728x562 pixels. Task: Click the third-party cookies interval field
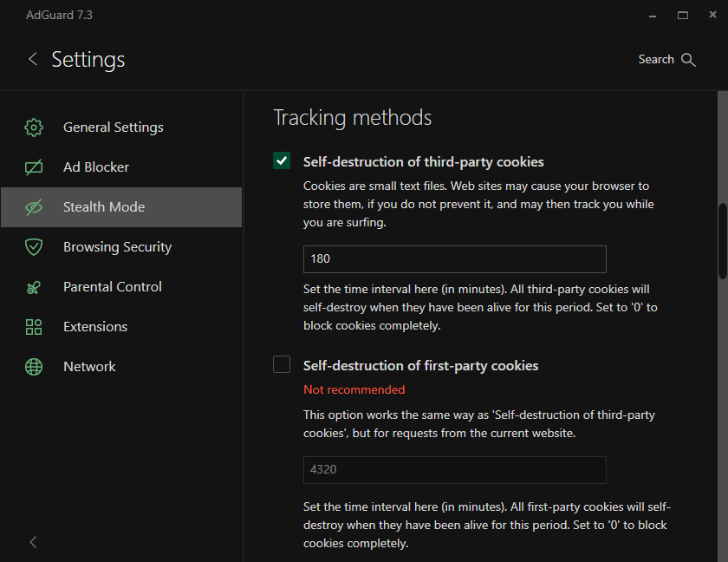pos(454,259)
